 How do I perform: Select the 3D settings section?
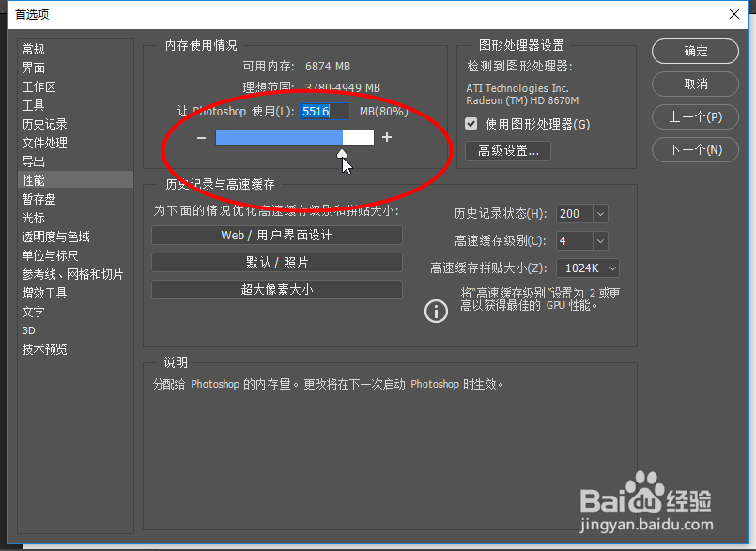pyautogui.click(x=28, y=329)
